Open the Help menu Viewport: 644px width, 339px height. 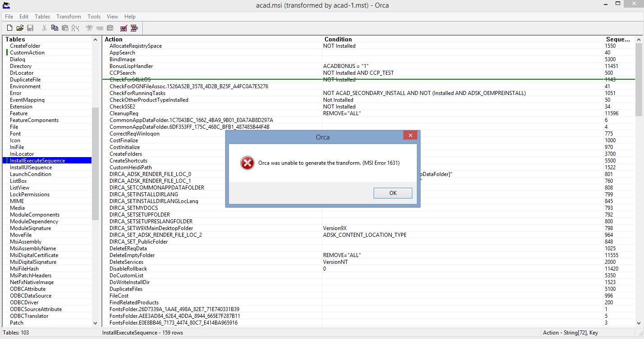[130, 17]
